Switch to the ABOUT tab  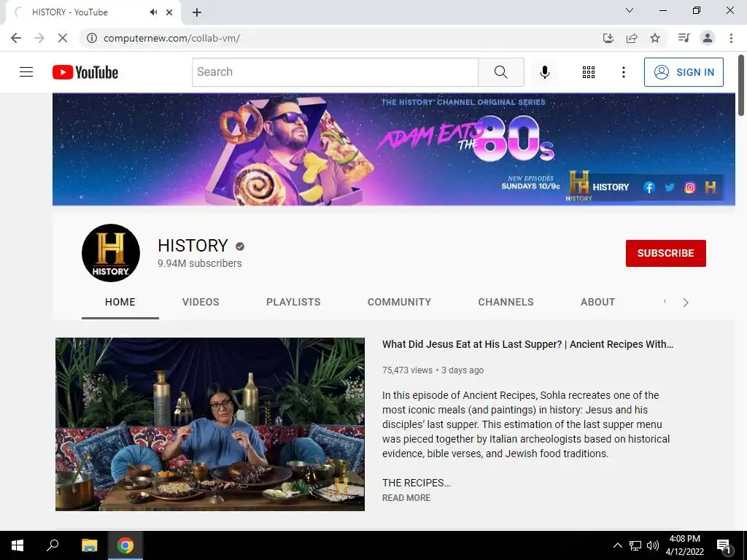598,302
